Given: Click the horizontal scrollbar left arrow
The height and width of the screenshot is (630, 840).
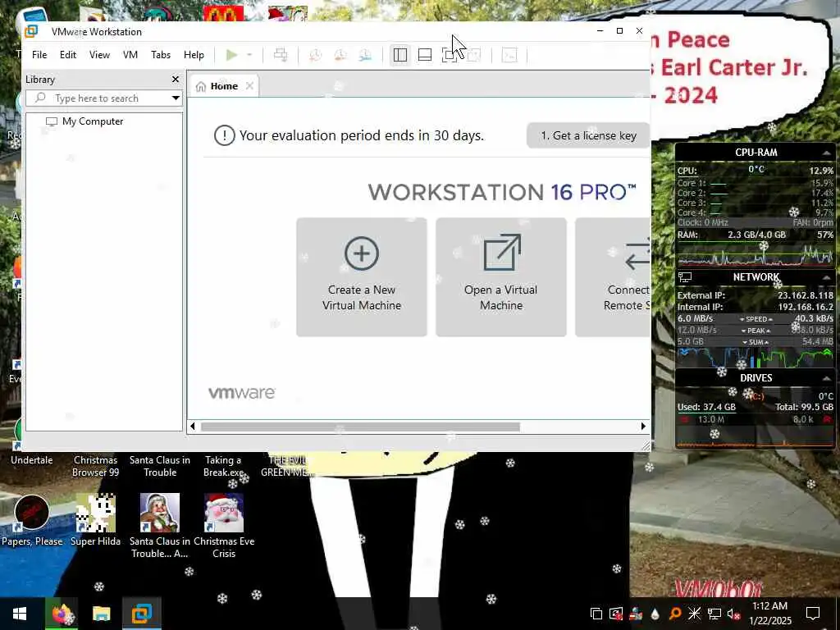Looking at the screenshot, I should tap(193, 427).
